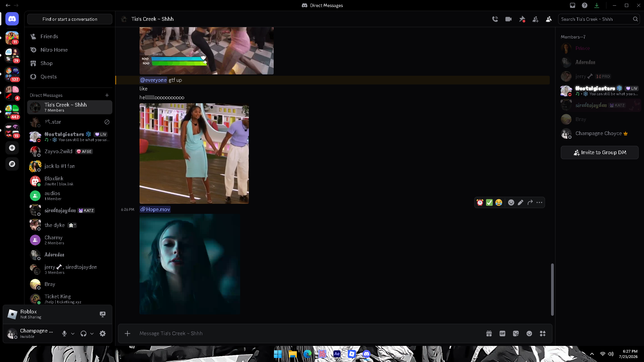This screenshot has width=644, height=362.
Task: Toggle member list visibility icon
Action: coord(549,19)
